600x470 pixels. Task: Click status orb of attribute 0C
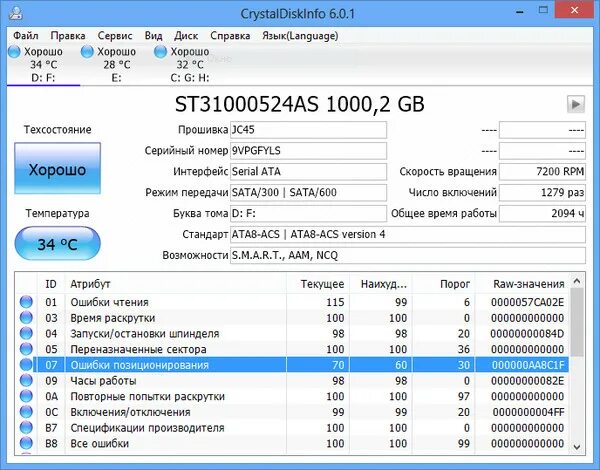click(x=26, y=412)
